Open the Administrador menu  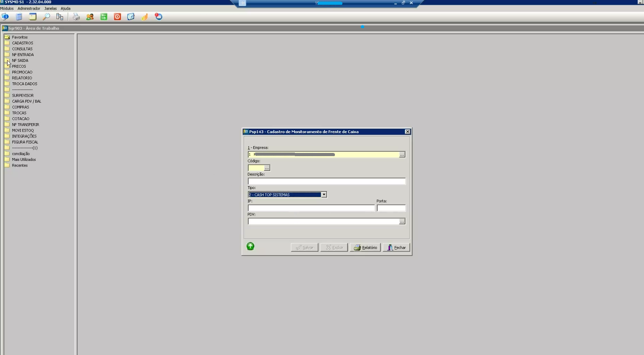[x=28, y=8]
